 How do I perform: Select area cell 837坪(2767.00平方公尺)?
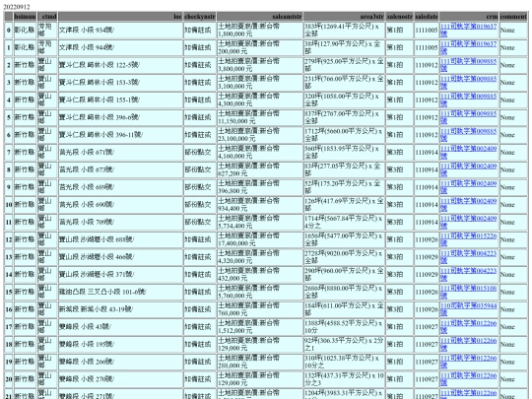coord(344,117)
